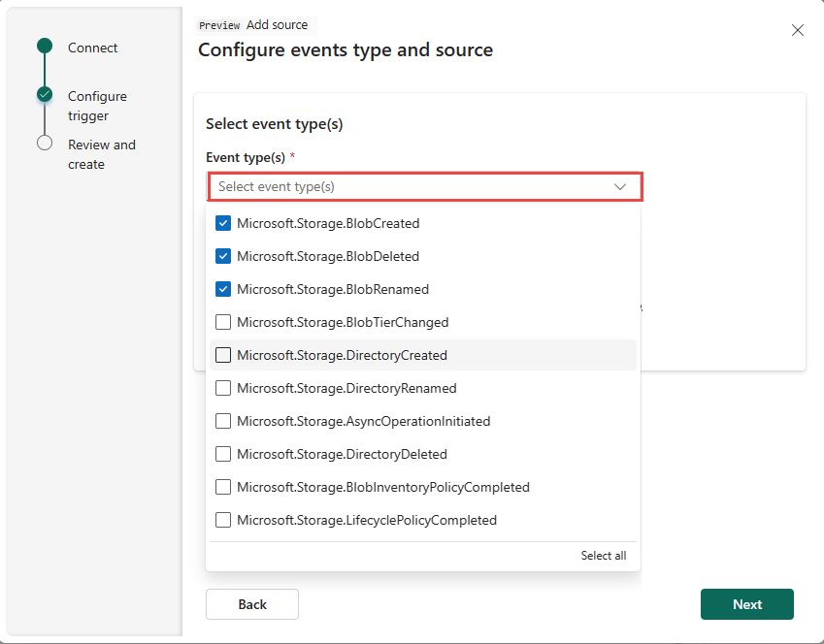Click the Preview label

219,25
